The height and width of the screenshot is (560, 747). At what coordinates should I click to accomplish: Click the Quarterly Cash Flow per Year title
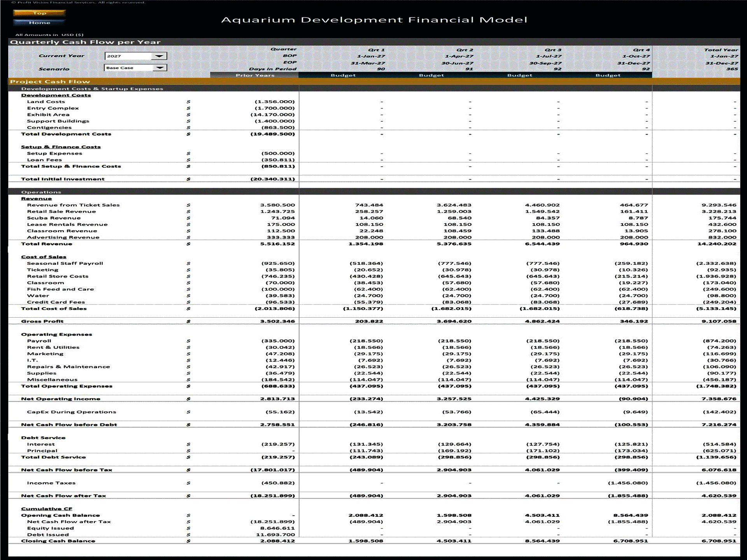point(85,42)
